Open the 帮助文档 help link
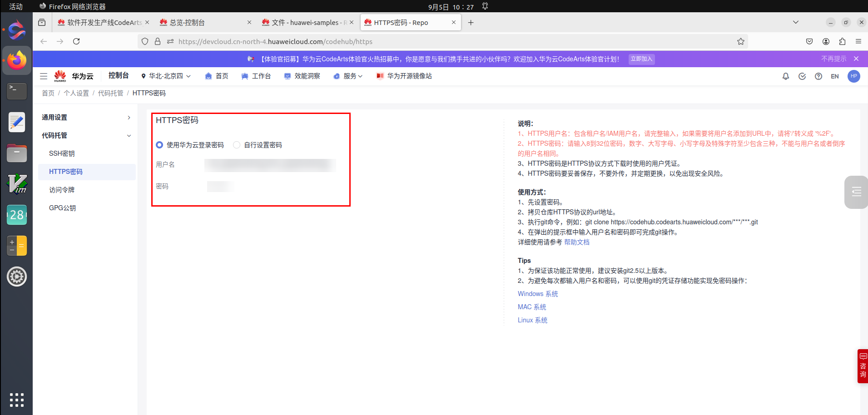868x415 pixels. click(577, 242)
